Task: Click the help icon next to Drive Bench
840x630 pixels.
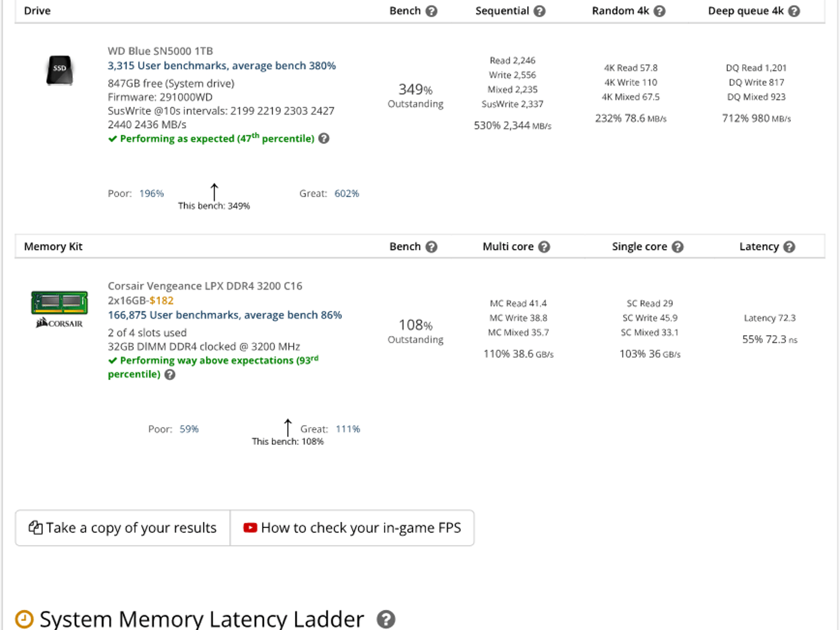Action: click(431, 11)
